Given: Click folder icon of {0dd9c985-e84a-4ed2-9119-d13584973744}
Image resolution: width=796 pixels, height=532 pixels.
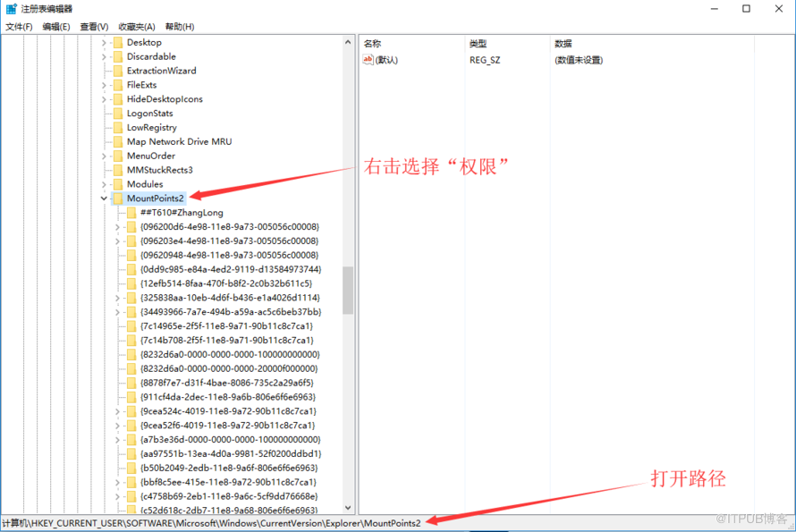Looking at the screenshot, I should (x=131, y=269).
